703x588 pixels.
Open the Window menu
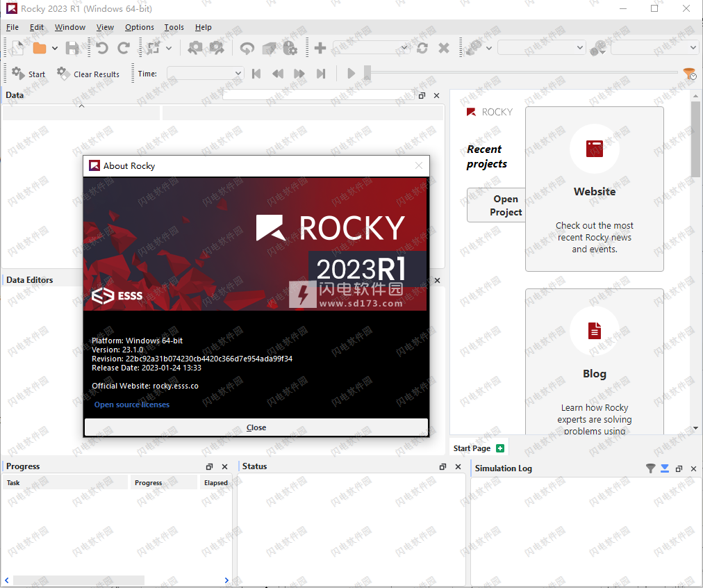[x=70, y=27]
